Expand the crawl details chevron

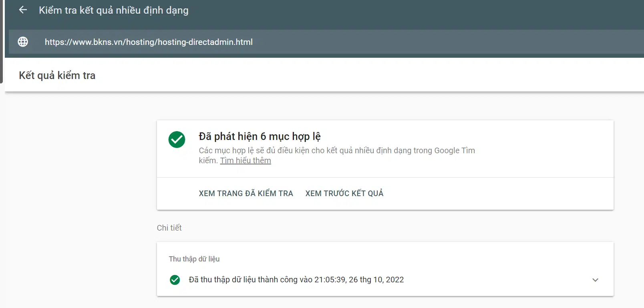pos(595,280)
